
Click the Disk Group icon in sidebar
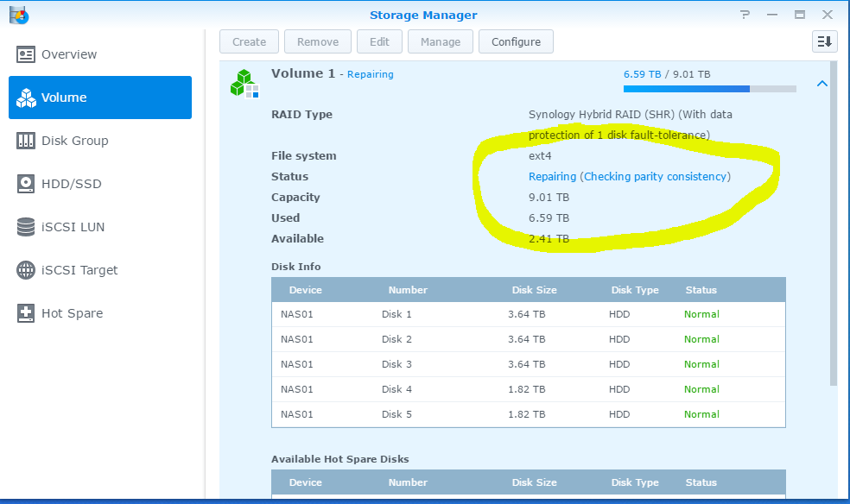[x=26, y=141]
